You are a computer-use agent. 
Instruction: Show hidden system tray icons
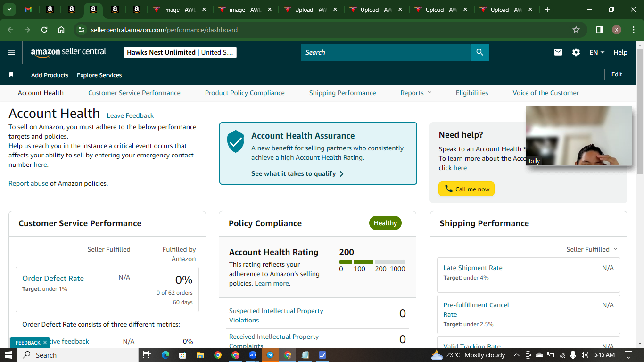[x=516, y=355]
